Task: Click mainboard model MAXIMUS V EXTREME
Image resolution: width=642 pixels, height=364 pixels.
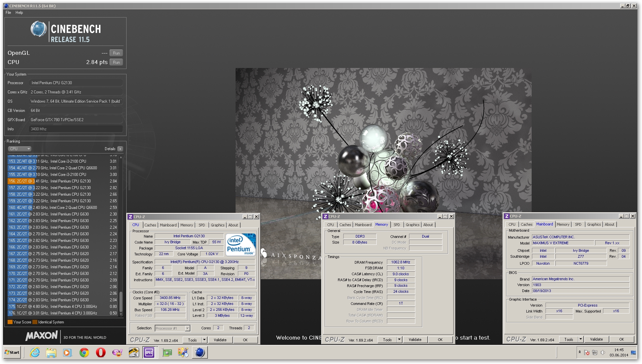Action: [563, 243]
